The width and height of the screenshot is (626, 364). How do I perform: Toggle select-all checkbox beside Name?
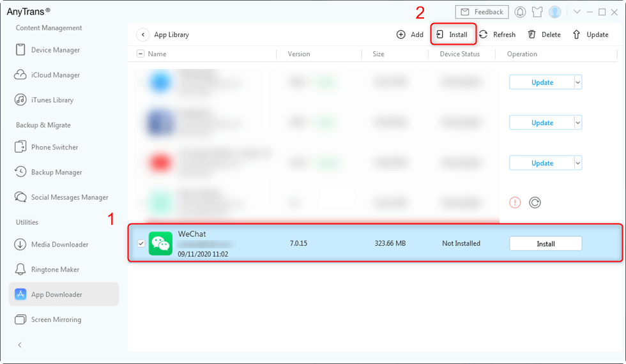pyautogui.click(x=141, y=54)
